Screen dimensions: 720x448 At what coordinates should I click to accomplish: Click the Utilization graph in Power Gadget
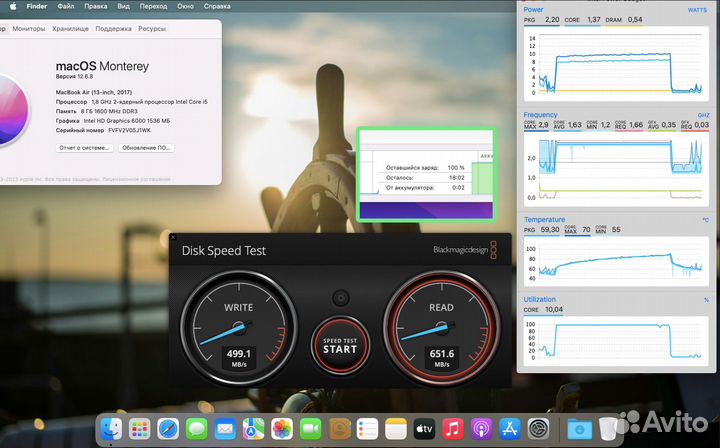pos(616,341)
